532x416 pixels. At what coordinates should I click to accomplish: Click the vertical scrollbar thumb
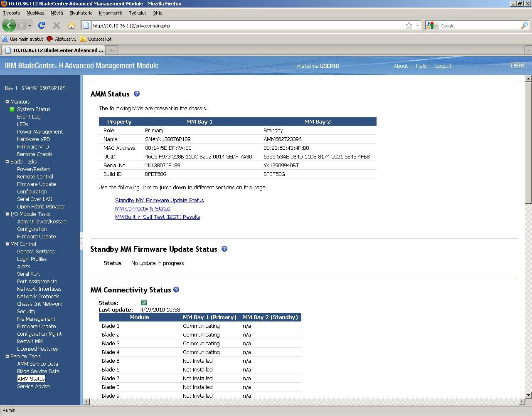(x=528, y=143)
